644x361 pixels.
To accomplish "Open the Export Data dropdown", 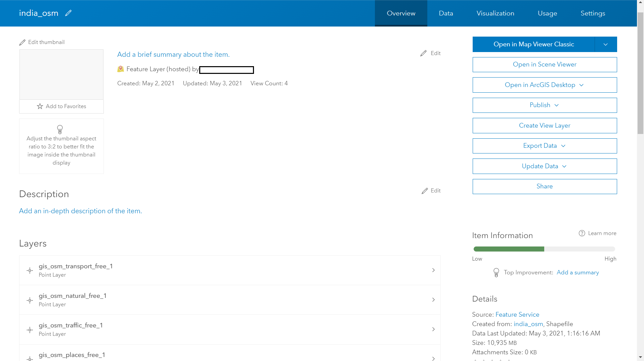I will pyautogui.click(x=544, y=146).
